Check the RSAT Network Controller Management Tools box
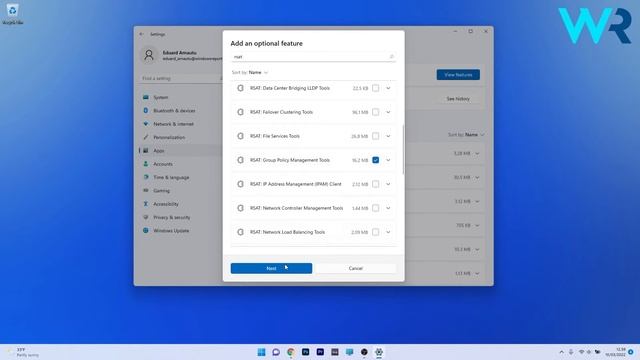The height and width of the screenshot is (360, 640). click(x=376, y=208)
